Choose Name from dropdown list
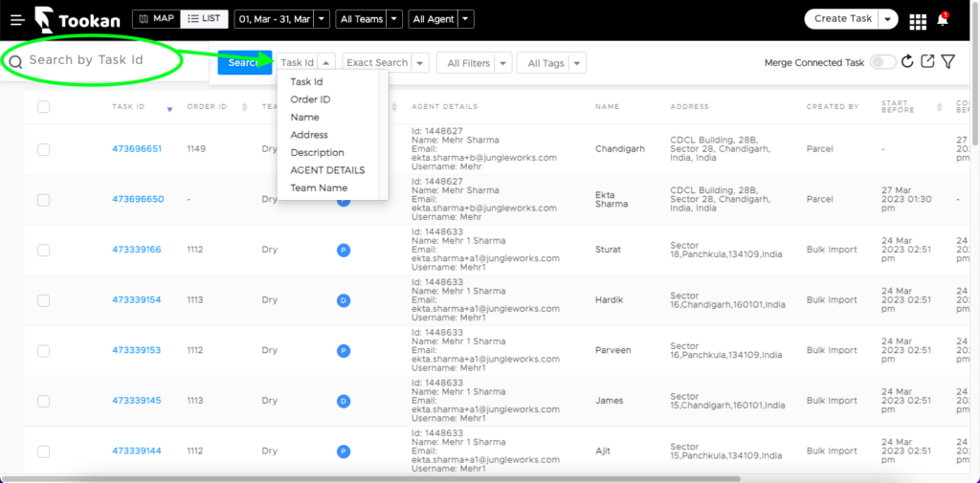980x483 pixels. click(304, 117)
